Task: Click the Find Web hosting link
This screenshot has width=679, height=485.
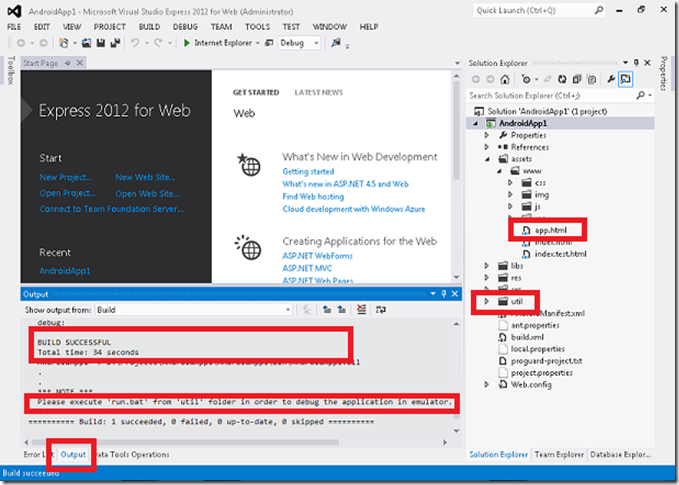Action: (x=313, y=197)
